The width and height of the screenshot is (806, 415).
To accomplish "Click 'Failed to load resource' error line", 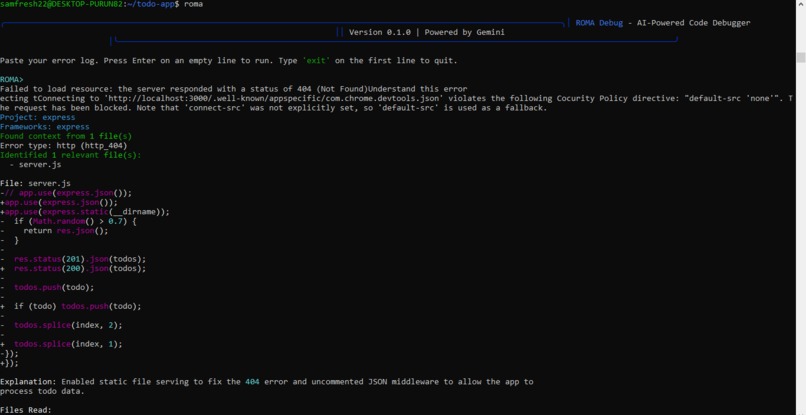I will click(x=233, y=89).
